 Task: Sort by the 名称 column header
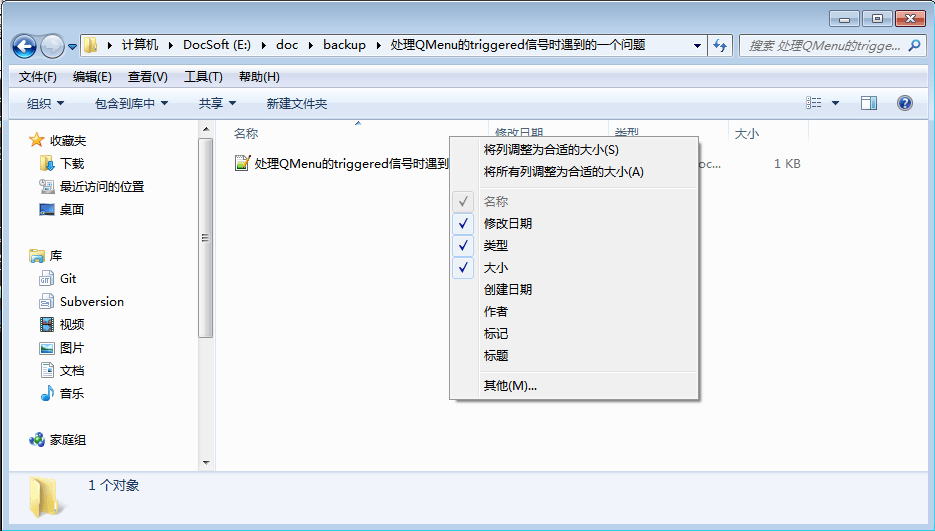pos(246,134)
